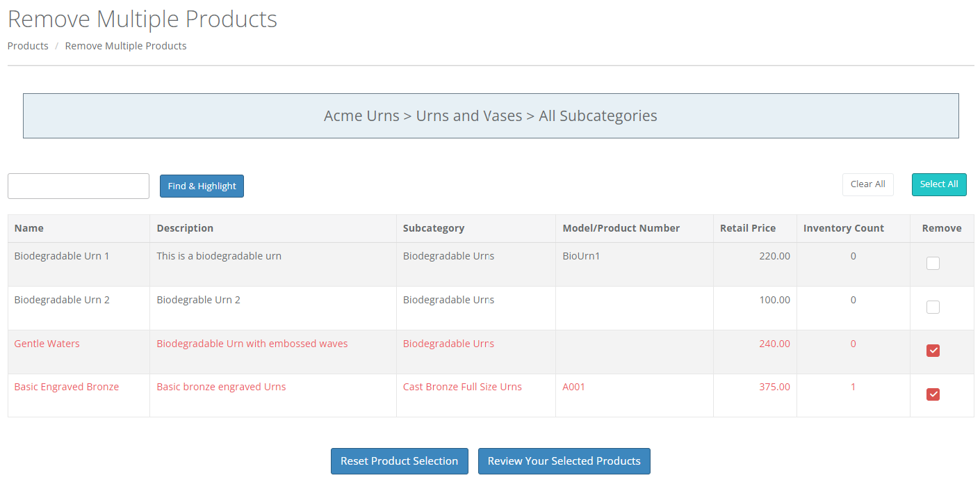This screenshot has height=480, width=980.
Task: Select the Basic Engraved Bronze product name
Action: pyautogui.click(x=67, y=387)
